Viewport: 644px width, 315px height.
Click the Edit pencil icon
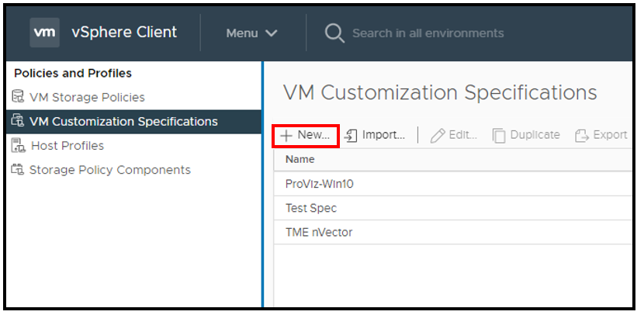438,136
